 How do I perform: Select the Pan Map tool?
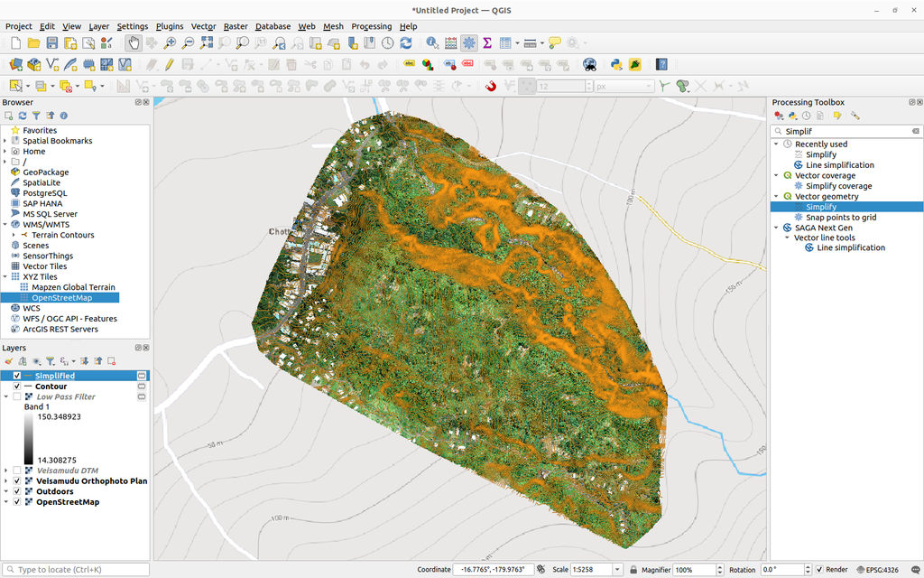[x=134, y=42]
